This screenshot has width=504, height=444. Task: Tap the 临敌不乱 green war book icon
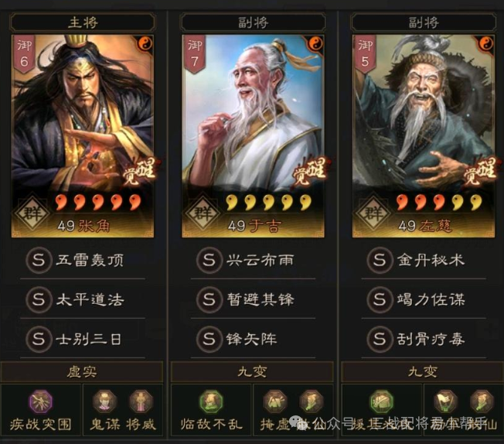click(211, 401)
